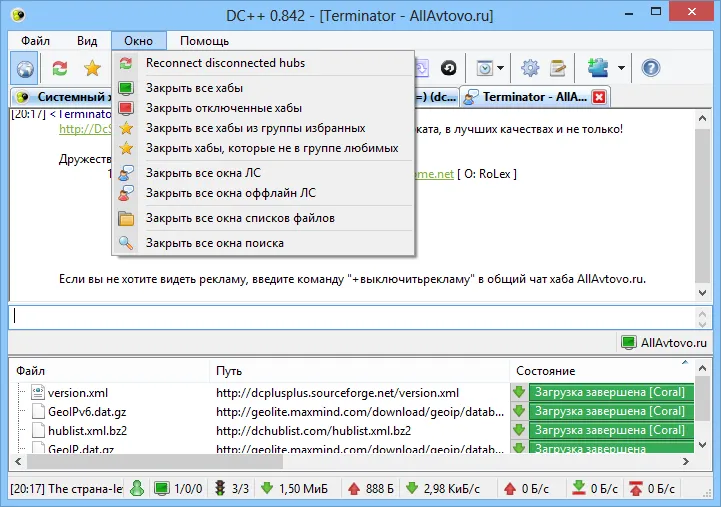721x507 pixels.
Task: Select the hublist.xml.bz2 transfer row
Action: point(352,431)
